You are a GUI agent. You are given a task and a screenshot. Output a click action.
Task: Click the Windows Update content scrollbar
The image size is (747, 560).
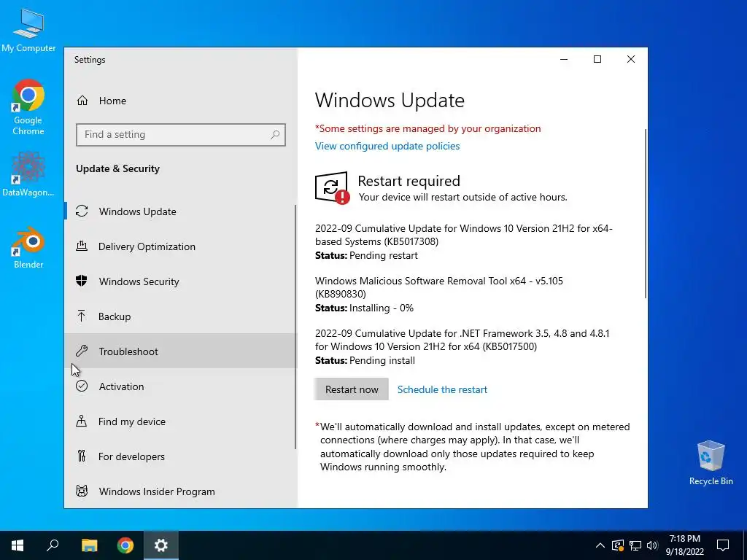pyautogui.click(x=646, y=214)
